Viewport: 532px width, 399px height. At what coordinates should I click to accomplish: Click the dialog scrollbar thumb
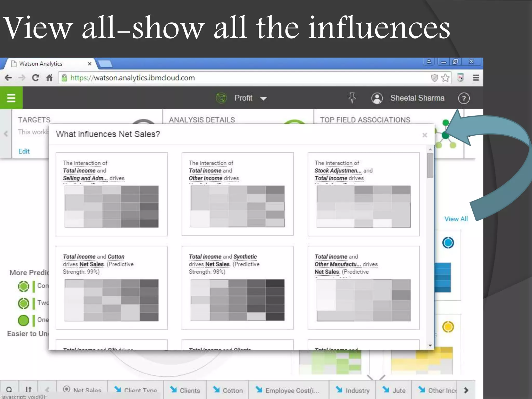click(430, 165)
